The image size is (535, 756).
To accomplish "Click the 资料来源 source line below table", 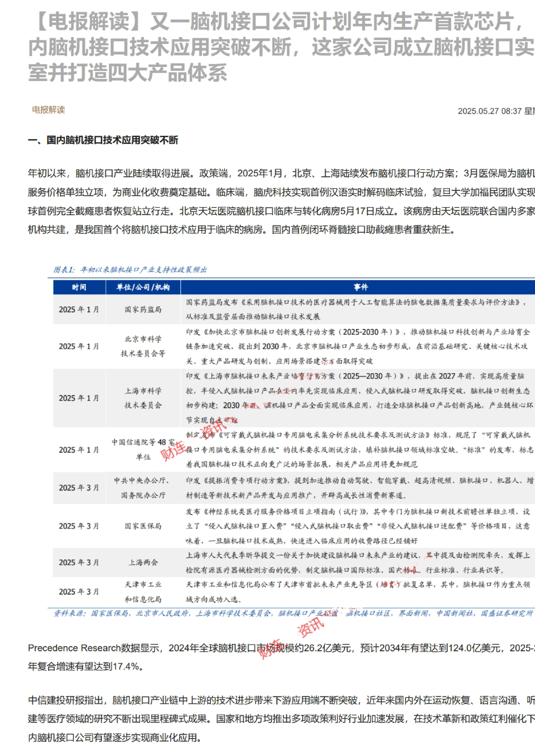I will [293, 613].
